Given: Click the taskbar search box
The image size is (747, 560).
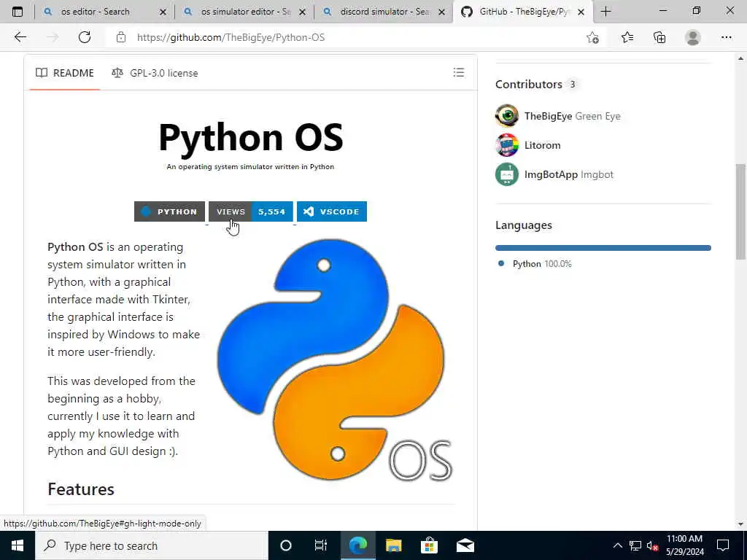Looking at the screenshot, I should (152, 545).
